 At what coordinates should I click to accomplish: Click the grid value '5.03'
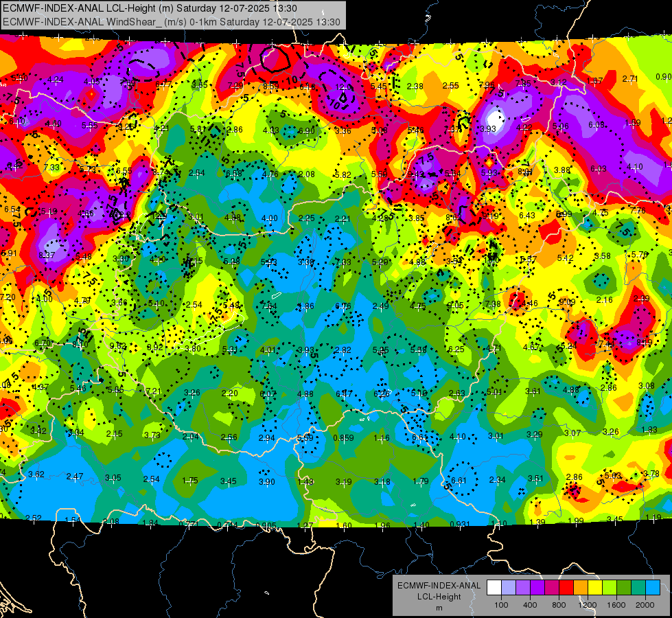pyautogui.click(x=613, y=475)
